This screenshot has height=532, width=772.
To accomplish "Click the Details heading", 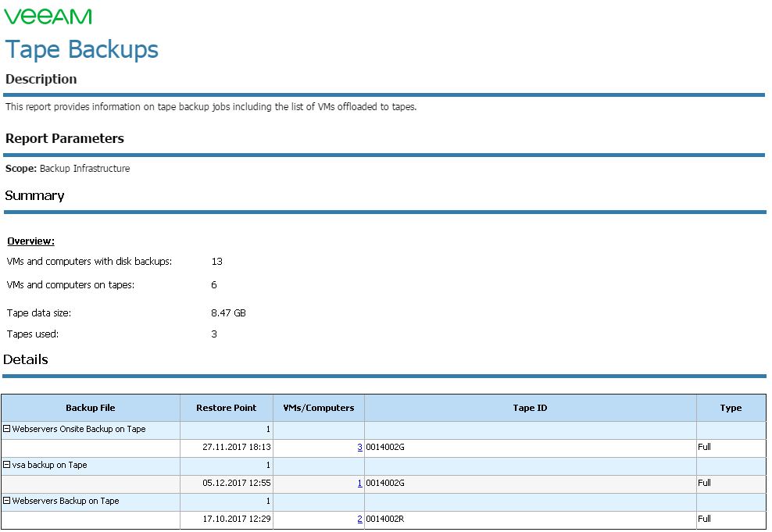I will pyautogui.click(x=26, y=360).
